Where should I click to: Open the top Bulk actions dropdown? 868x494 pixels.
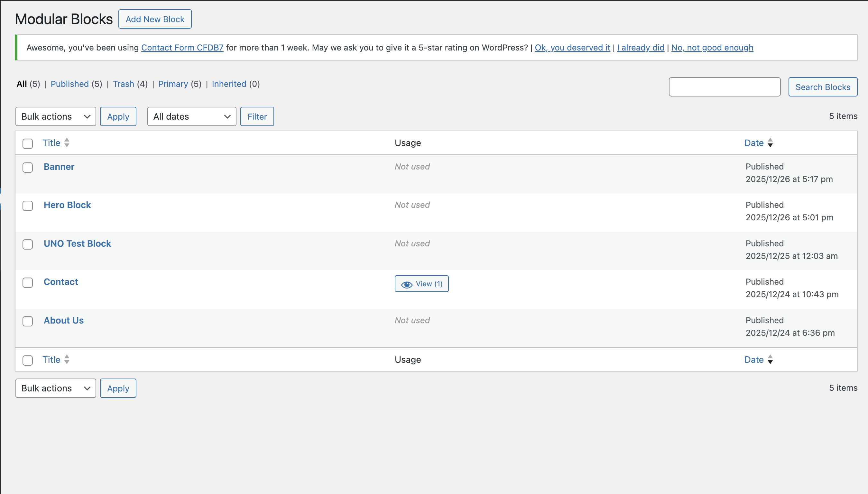coord(56,117)
